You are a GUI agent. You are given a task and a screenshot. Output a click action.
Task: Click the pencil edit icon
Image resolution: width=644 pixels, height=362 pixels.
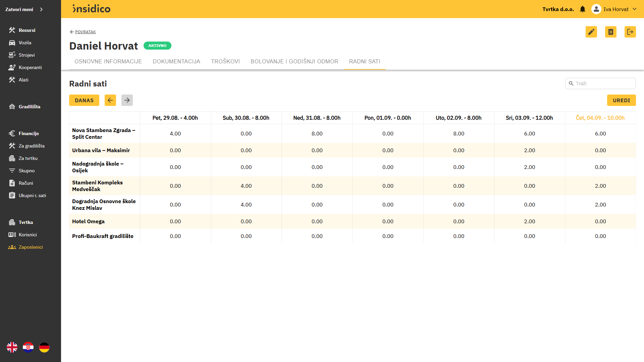591,32
